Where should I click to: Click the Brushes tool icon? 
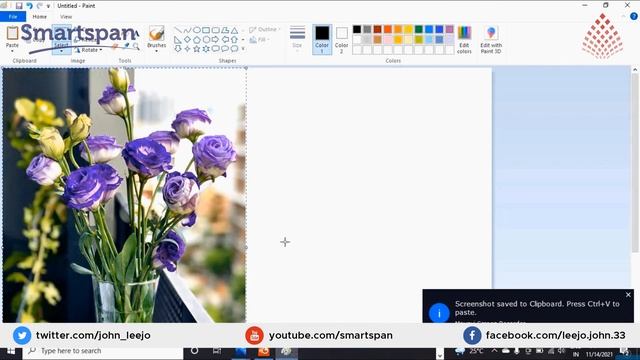[x=156, y=33]
